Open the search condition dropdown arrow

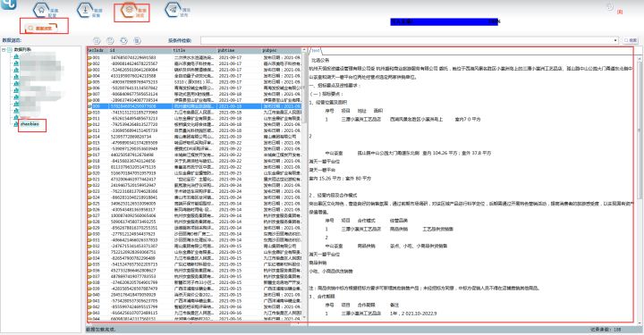615,40
